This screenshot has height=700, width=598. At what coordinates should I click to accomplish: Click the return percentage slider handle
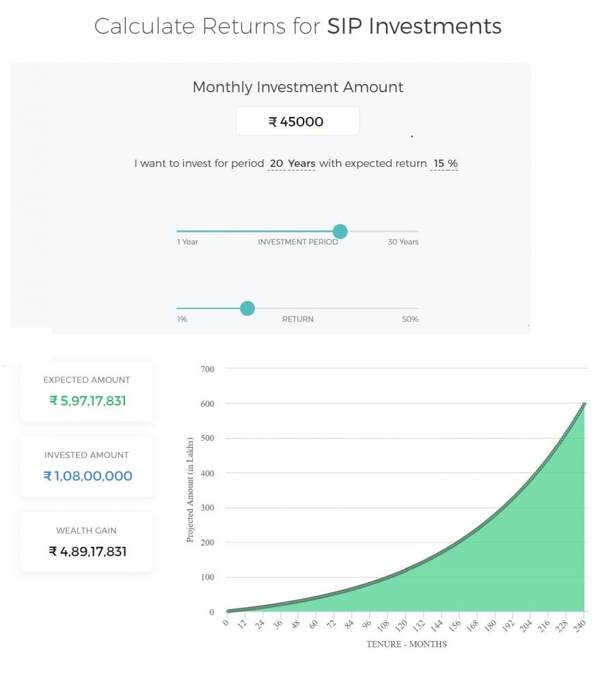[x=247, y=308]
